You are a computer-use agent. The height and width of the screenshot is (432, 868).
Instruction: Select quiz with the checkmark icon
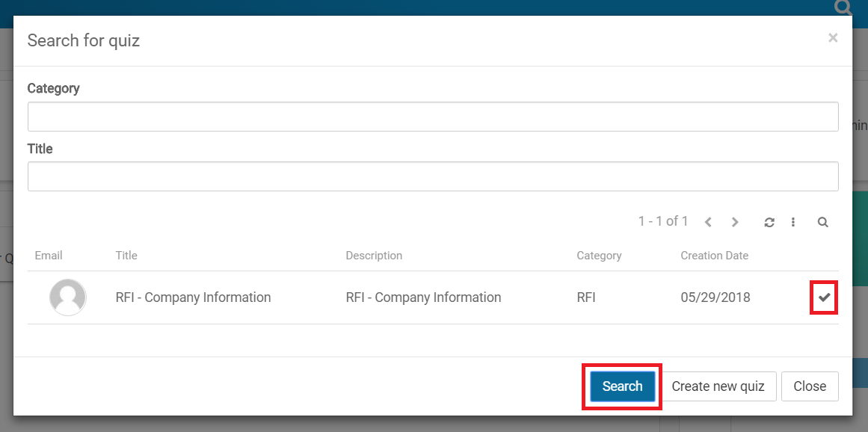[x=824, y=297]
